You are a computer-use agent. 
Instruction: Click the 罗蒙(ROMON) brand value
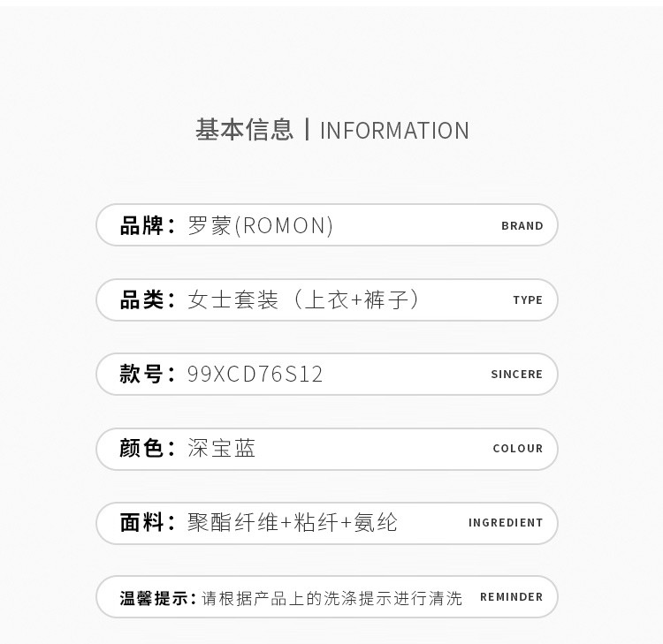point(261,225)
